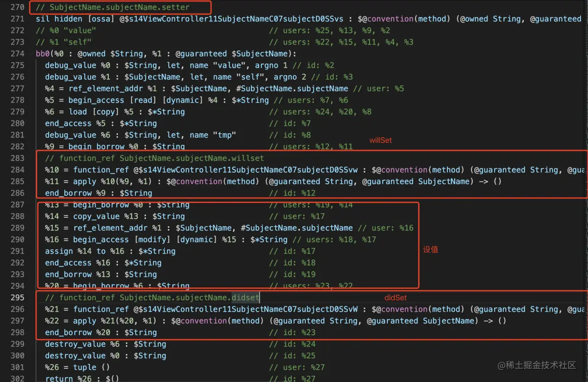Click the comment '// SubjectName.subjectName.setter'
588x382 pixels.
(113, 7)
